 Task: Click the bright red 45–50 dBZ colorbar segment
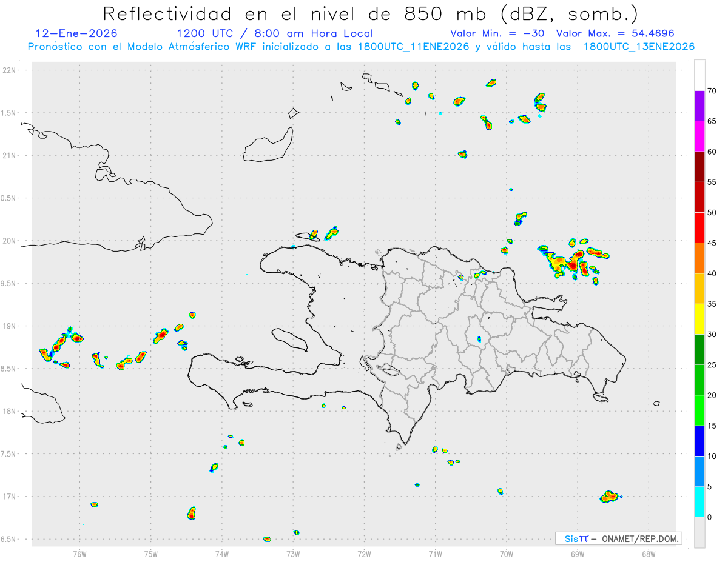coord(699,228)
